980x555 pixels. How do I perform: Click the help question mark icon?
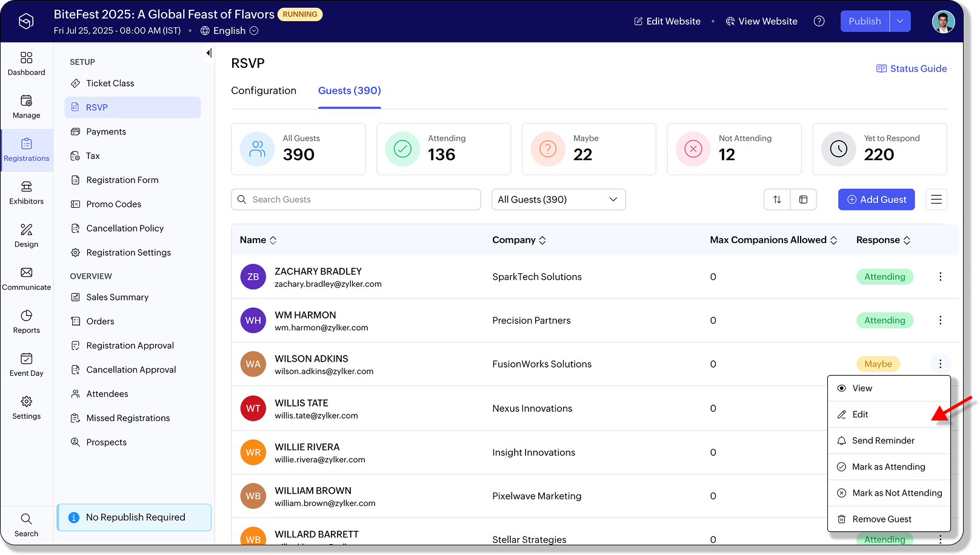(x=819, y=21)
